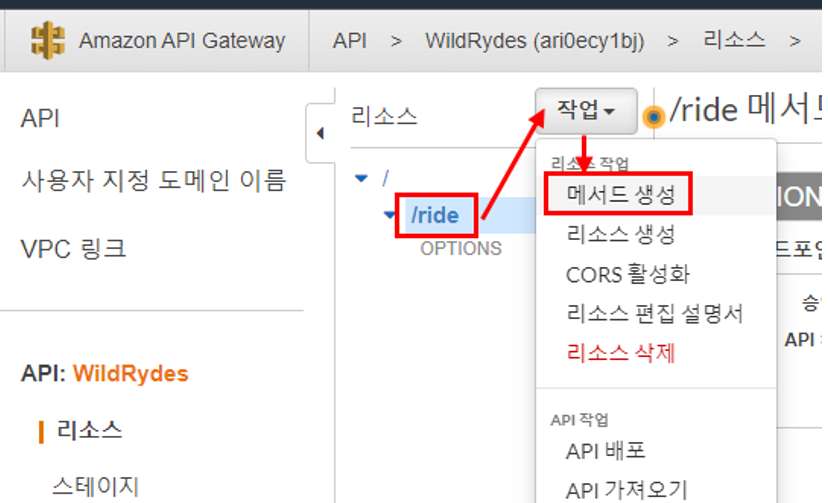The image size is (828, 503).
Task: Open VPC 링크 sidebar item
Action: tap(73, 249)
